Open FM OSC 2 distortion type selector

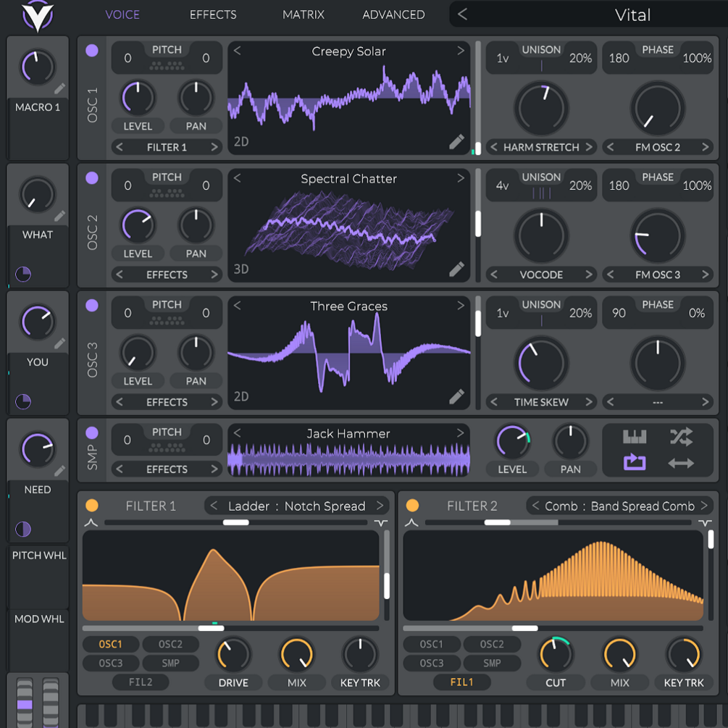[x=658, y=147]
